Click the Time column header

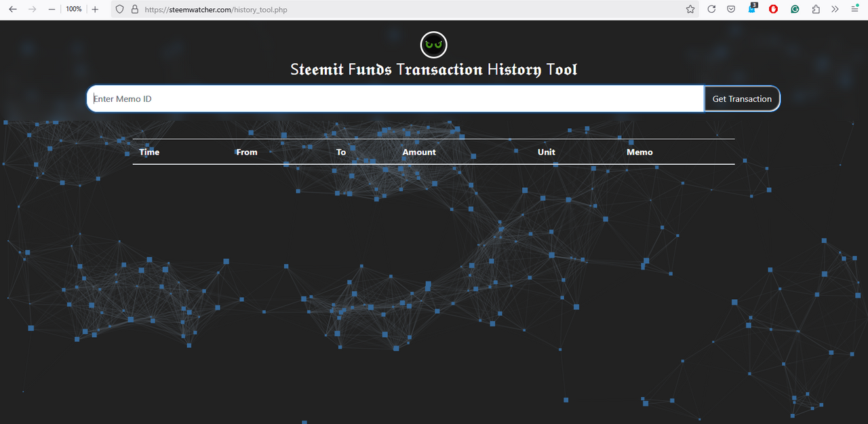149,152
